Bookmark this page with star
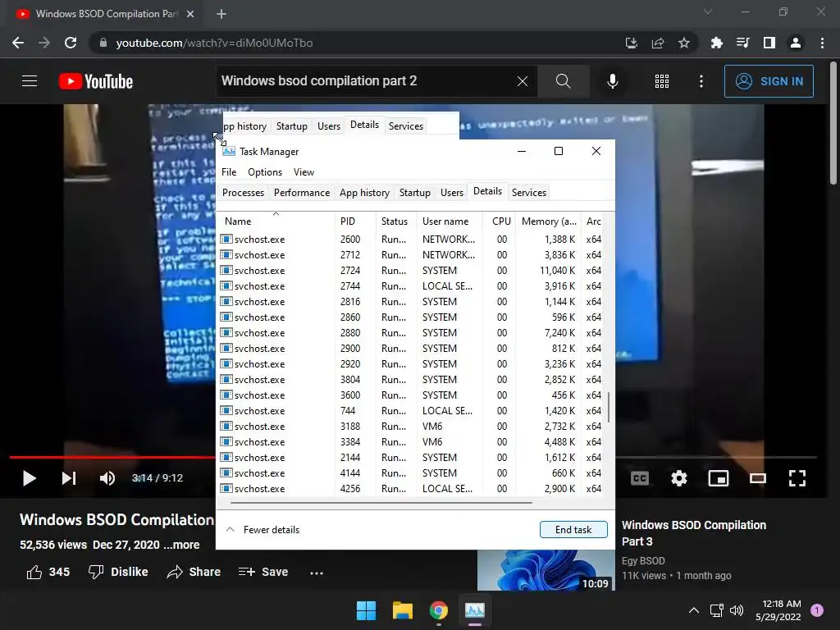The image size is (840, 630). pos(683,43)
